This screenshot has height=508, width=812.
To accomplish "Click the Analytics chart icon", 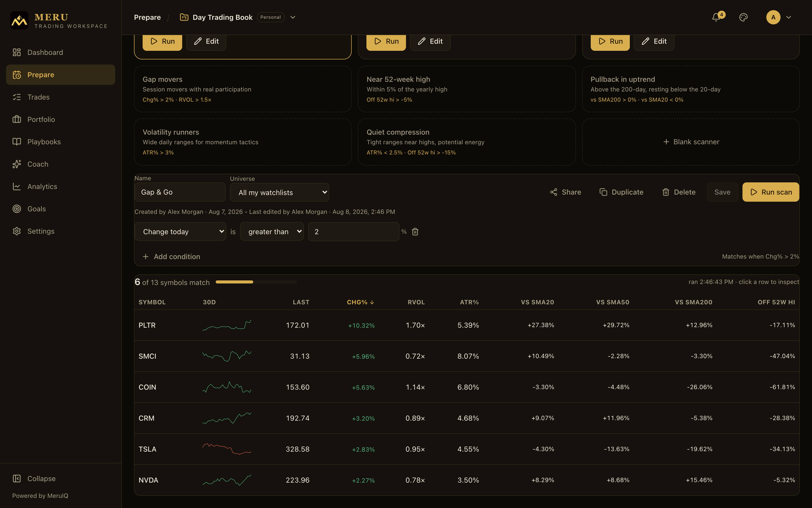I will tap(16, 186).
